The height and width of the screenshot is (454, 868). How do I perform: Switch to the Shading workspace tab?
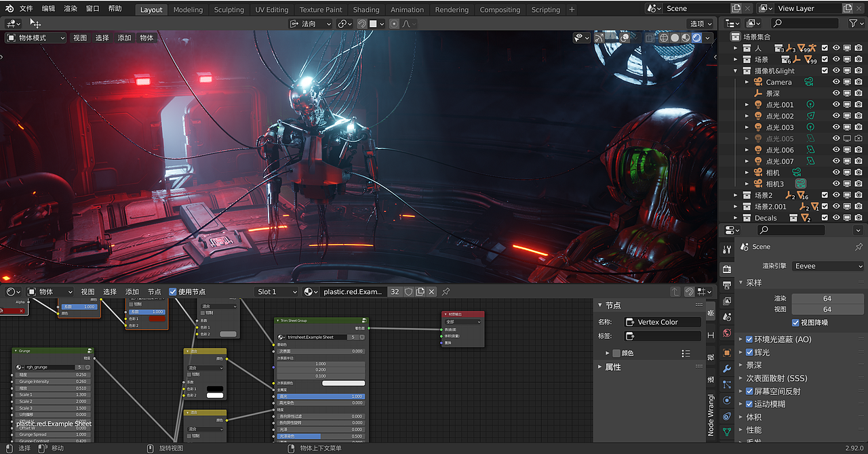pos(366,9)
